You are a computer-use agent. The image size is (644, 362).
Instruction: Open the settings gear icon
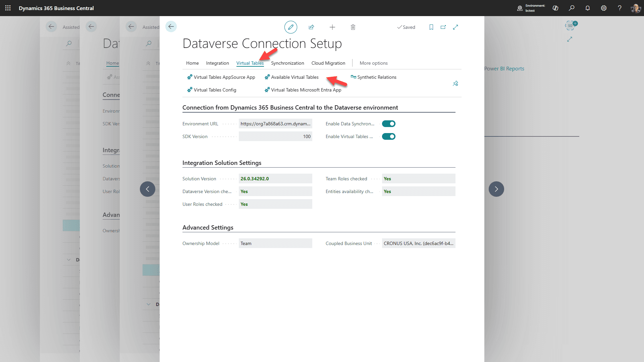tap(603, 8)
